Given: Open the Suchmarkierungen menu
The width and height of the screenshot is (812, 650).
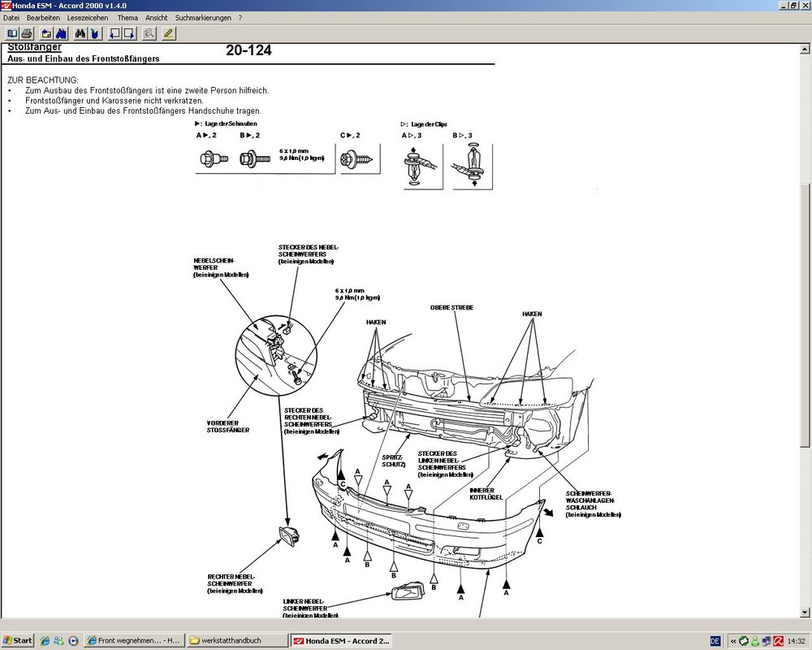Looking at the screenshot, I should coord(203,17).
